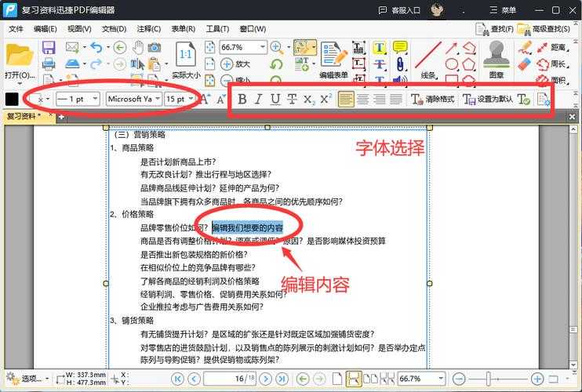Image resolution: width=582 pixels, height=392 pixels.
Task: Toggle underline text formatting
Action: tap(275, 99)
